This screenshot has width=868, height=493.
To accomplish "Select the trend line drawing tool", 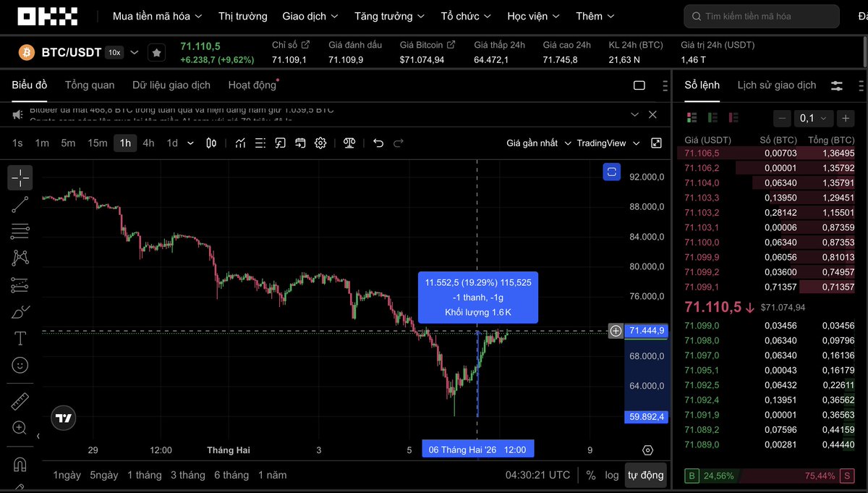I will (20, 204).
